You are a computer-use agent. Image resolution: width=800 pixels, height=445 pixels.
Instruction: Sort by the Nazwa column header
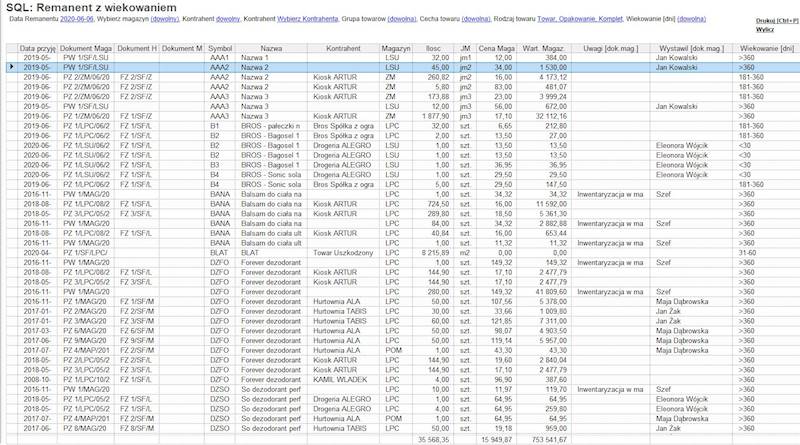271,48
